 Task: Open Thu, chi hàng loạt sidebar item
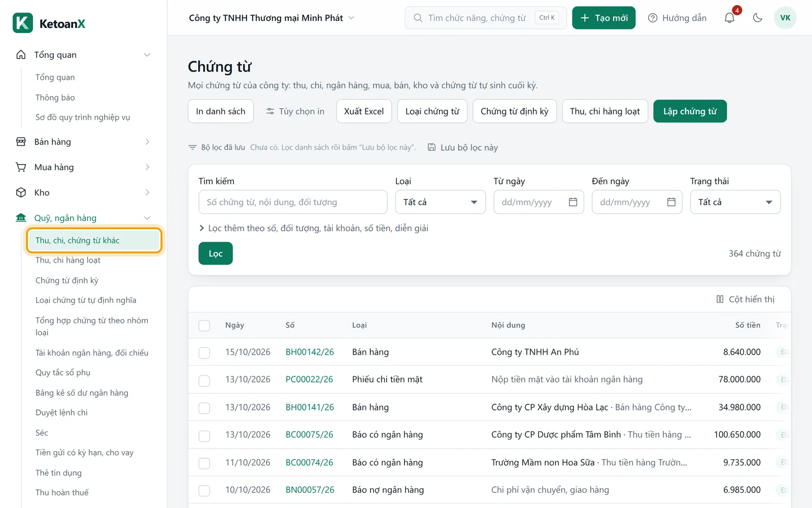(68, 260)
